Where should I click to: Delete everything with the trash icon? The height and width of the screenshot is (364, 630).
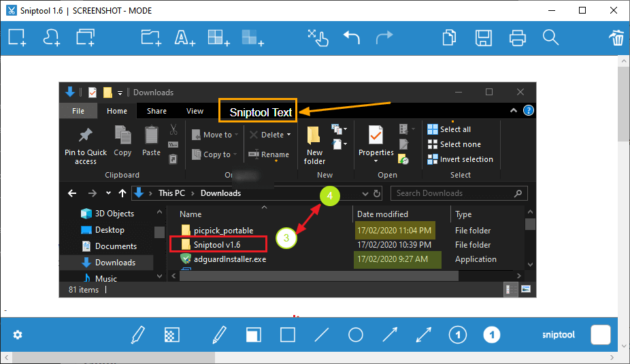click(x=616, y=38)
